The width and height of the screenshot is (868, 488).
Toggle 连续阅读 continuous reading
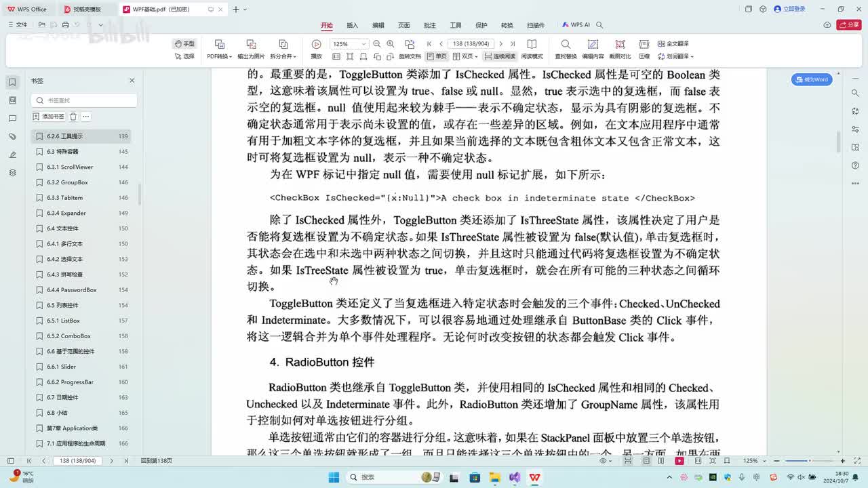click(x=499, y=56)
